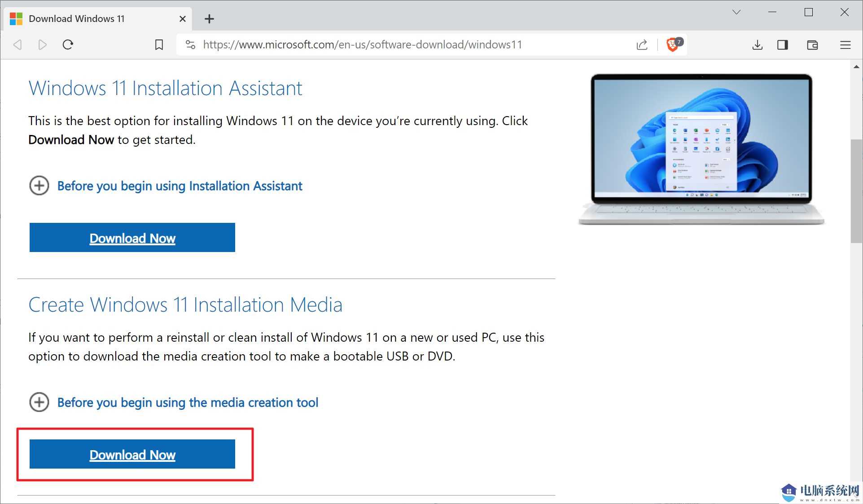863x504 pixels.
Task: Click the browser download history icon
Action: pyautogui.click(x=757, y=44)
